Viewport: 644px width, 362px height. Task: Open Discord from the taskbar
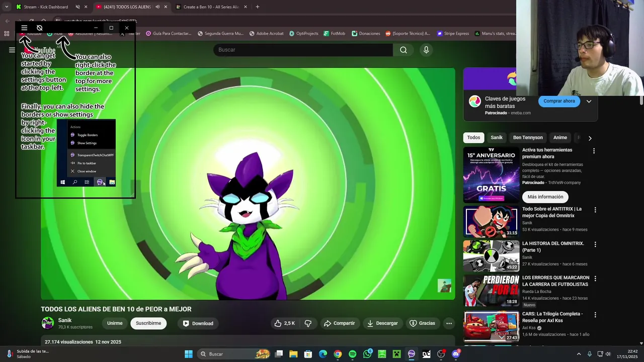point(456,354)
